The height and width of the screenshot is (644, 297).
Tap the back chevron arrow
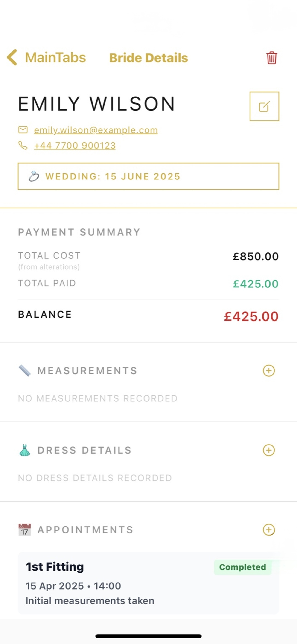pyautogui.click(x=12, y=57)
